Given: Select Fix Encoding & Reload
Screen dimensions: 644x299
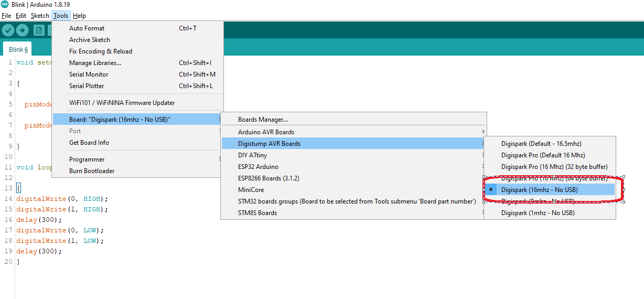Looking at the screenshot, I should [138, 51].
